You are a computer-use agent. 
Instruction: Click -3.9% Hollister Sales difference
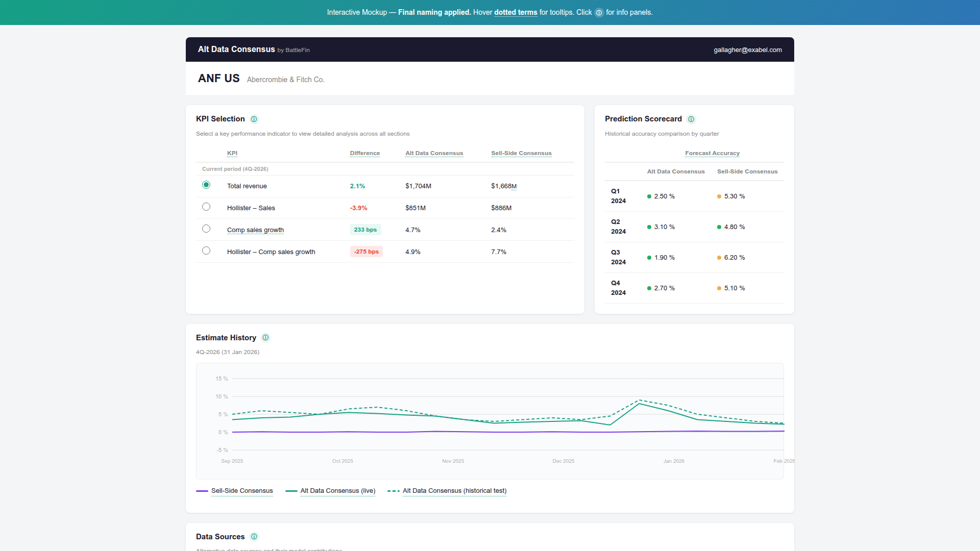coord(358,208)
